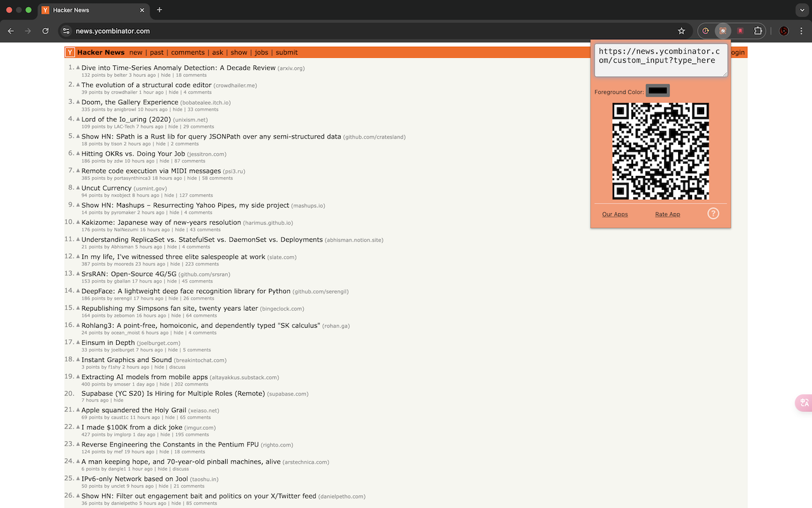This screenshot has width=812, height=508.
Task: Open the Understanding ReplicaSet vs. StatefulSet story
Action: coord(202,239)
